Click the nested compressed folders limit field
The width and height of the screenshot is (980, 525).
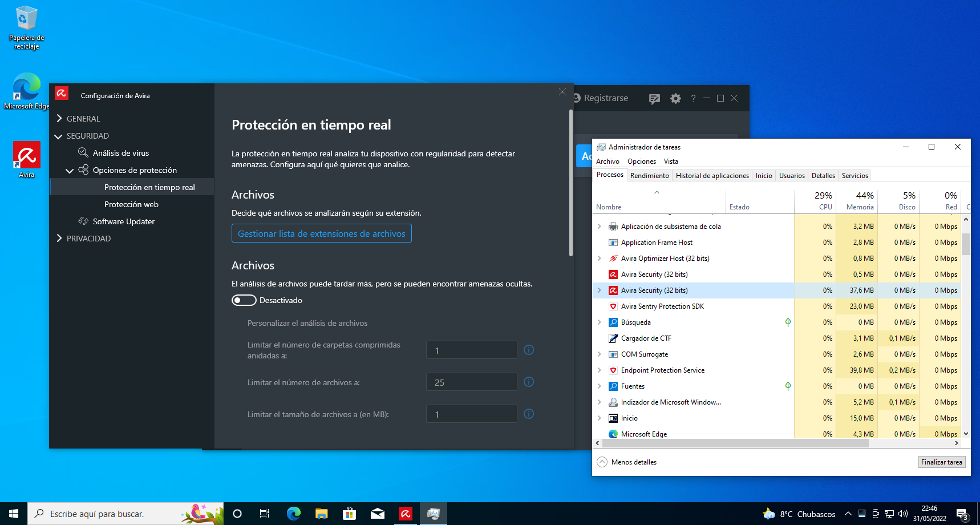tap(472, 350)
